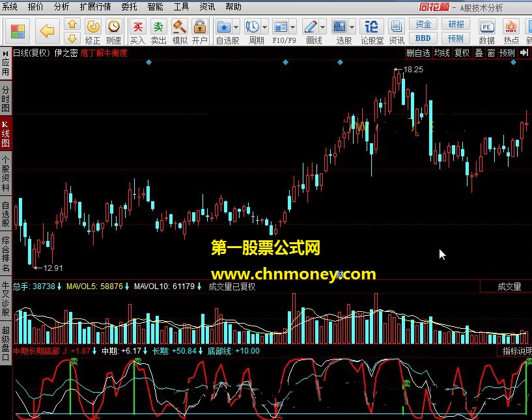Click the up arrow toolbar button

[72, 25]
